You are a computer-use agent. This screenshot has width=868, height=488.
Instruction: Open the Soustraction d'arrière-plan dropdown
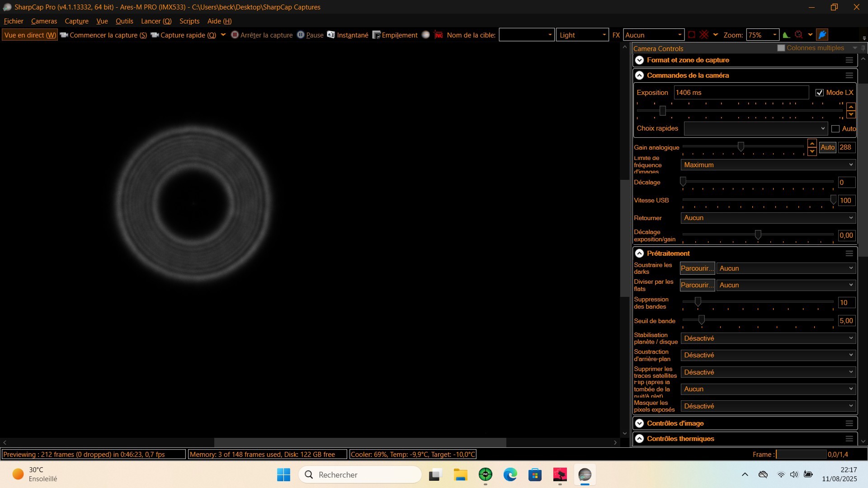(768, 355)
